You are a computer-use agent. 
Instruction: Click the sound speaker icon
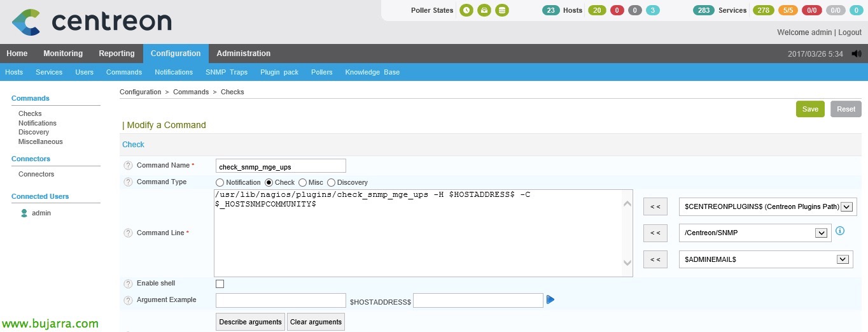pyautogui.click(x=856, y=54)
